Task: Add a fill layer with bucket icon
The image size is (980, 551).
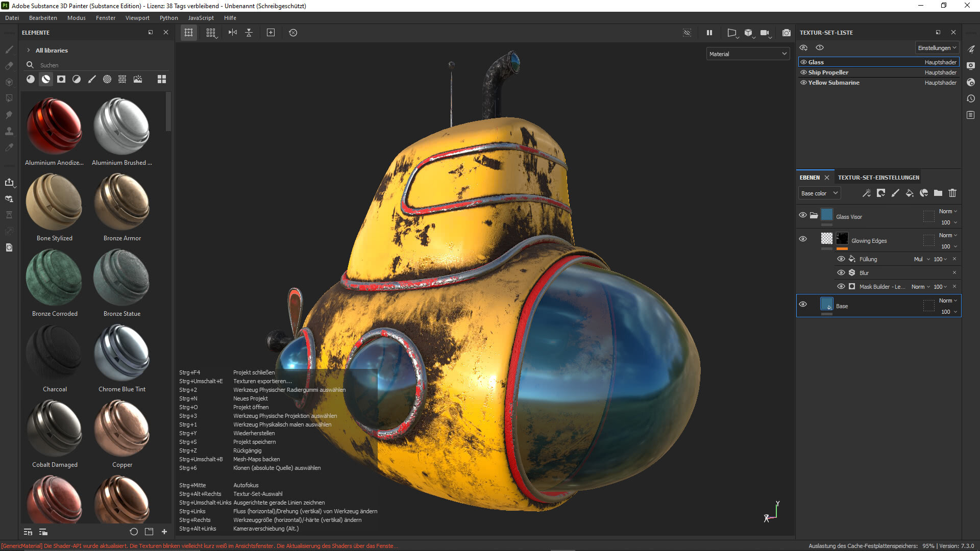Action: 909,193
